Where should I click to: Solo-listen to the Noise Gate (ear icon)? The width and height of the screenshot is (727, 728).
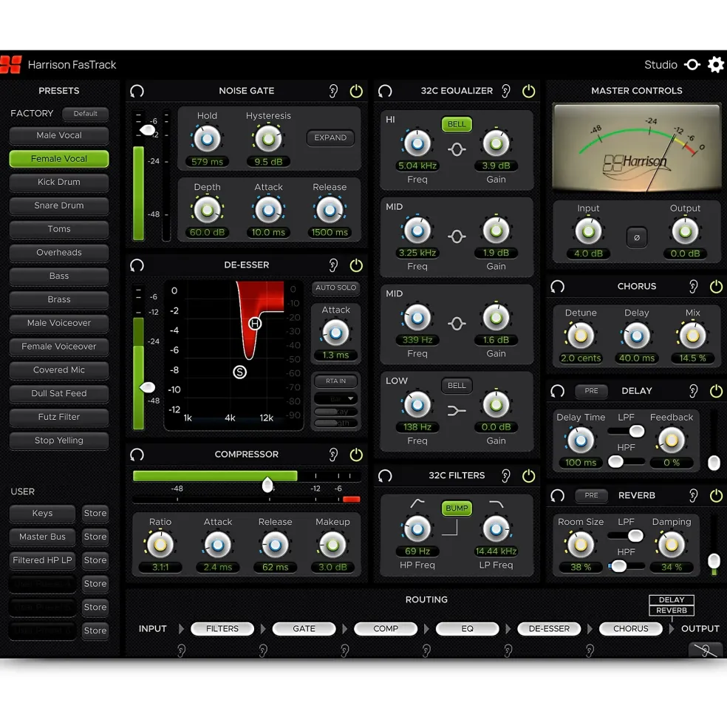tap(333, 91)
